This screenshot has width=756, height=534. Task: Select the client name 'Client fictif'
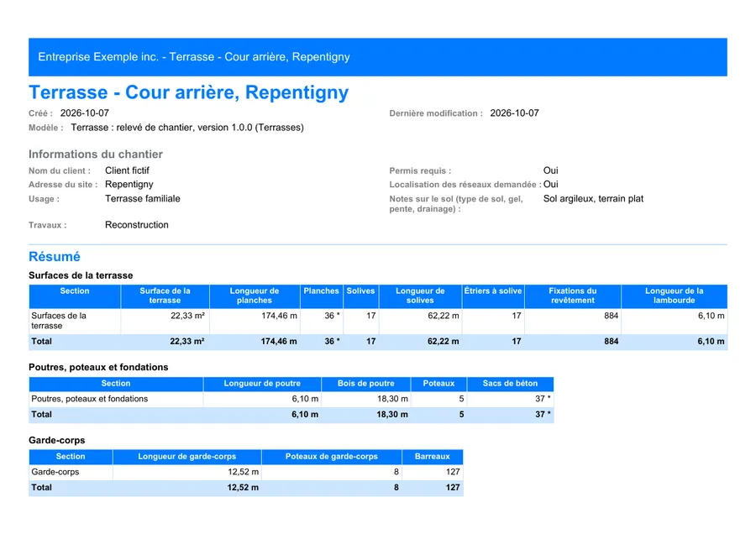pos(128,170)
